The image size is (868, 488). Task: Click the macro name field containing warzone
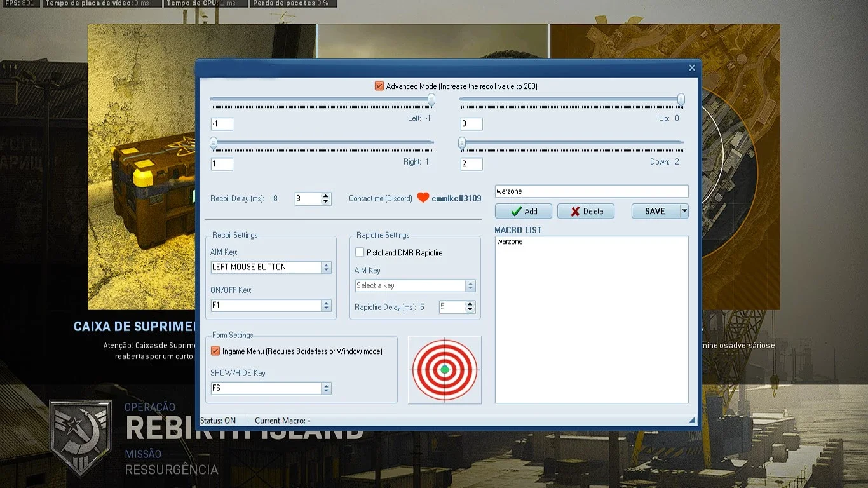pos(592,191)
